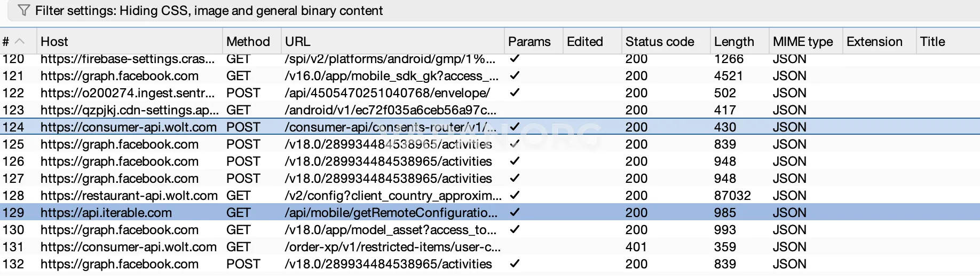The width and height of the screenshot is (980, 278).
Task: Click the Params checkmark in row 122
Action: [515, 92]
